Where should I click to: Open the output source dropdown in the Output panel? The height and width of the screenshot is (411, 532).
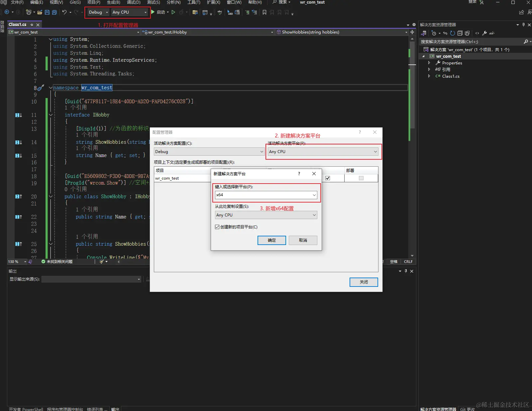pyautogui.click(x=91, y=279)
